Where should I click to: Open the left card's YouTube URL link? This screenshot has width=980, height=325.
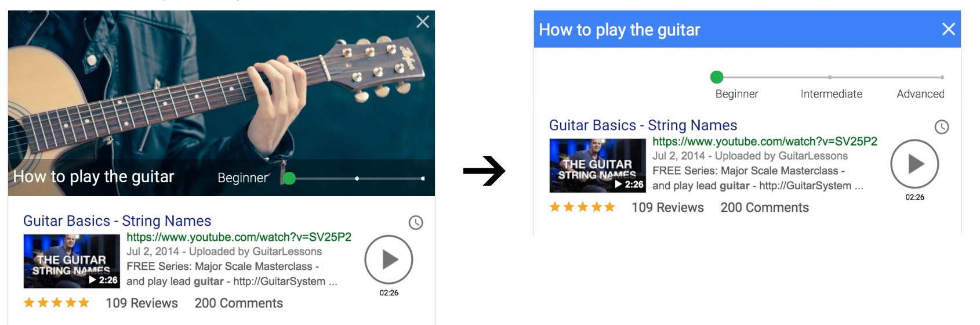tap(239, 237)
